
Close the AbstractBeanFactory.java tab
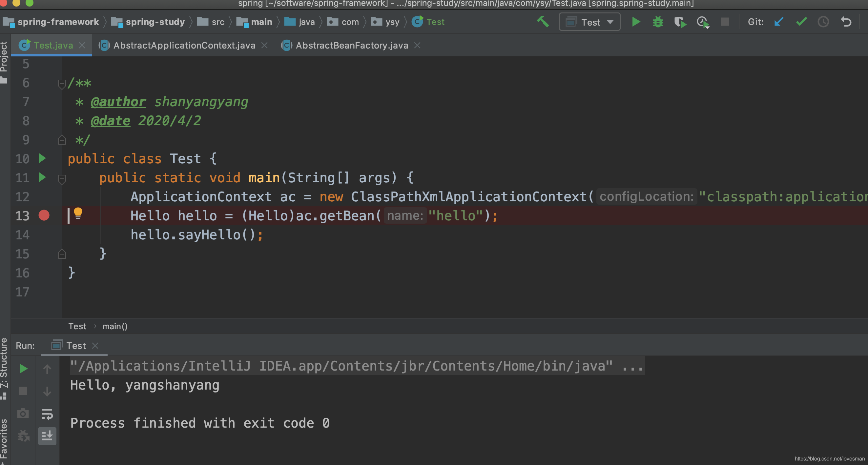click(x=417, y=45)
